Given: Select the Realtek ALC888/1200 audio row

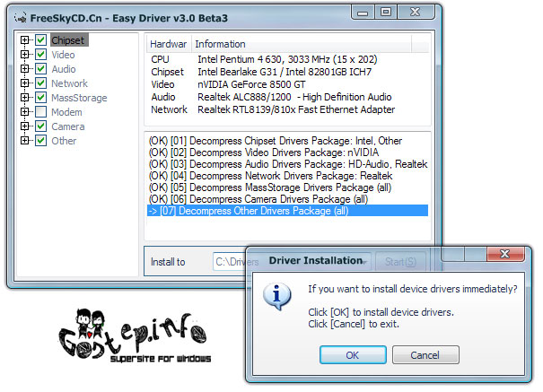Looking at the screenshot, I should coord(287,97).
